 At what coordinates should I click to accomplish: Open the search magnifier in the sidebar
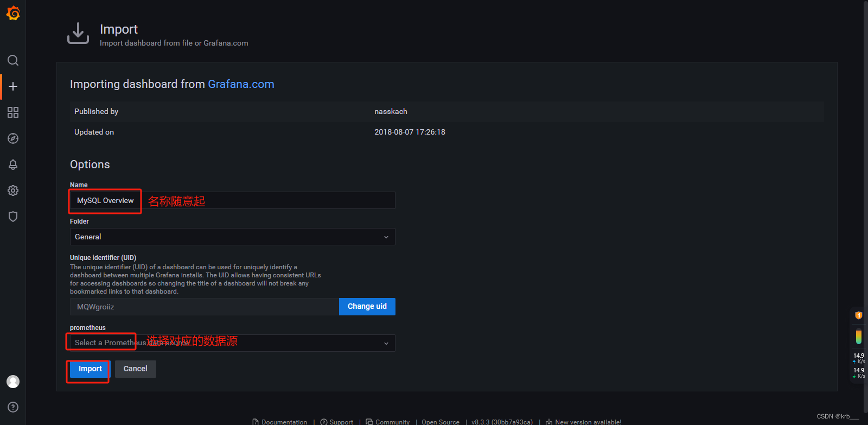[13, 60]
